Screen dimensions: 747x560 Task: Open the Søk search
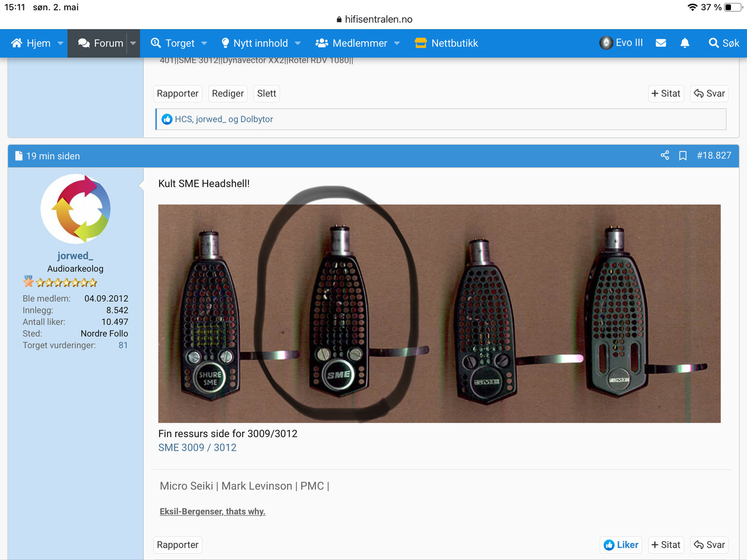click(724, 43)
